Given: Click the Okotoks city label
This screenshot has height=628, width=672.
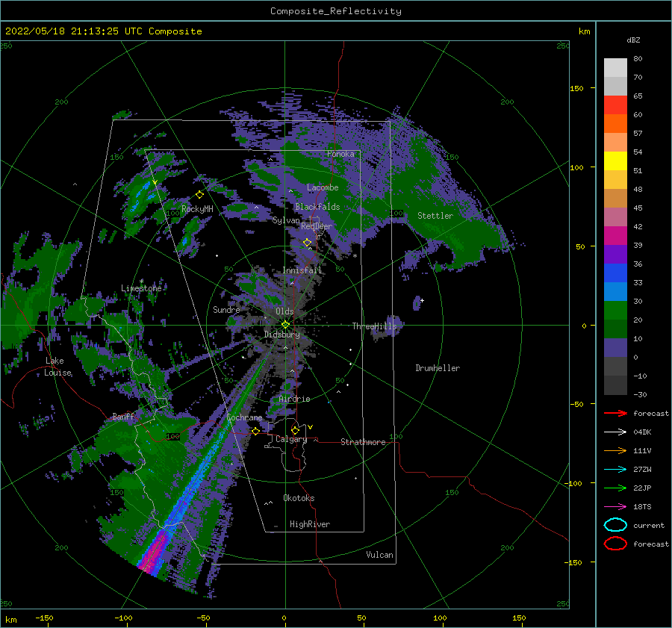Looking at the screenshot, I should pos(299,498).
